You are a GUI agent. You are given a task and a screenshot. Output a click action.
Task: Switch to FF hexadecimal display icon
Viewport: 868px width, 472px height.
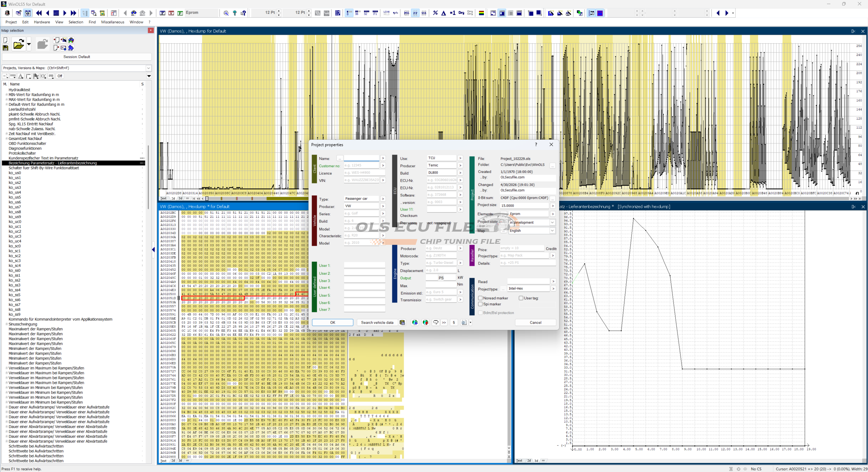pyautogui.click(x=415, y=13)
